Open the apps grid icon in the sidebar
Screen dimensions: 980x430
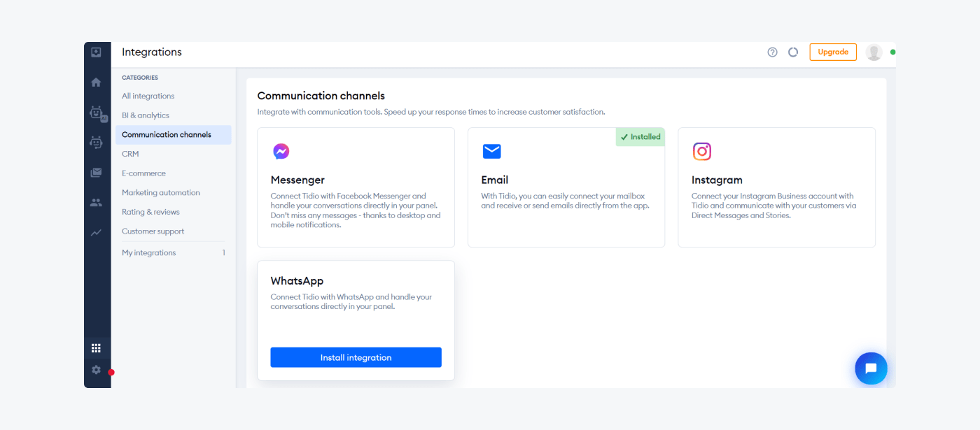96,348
